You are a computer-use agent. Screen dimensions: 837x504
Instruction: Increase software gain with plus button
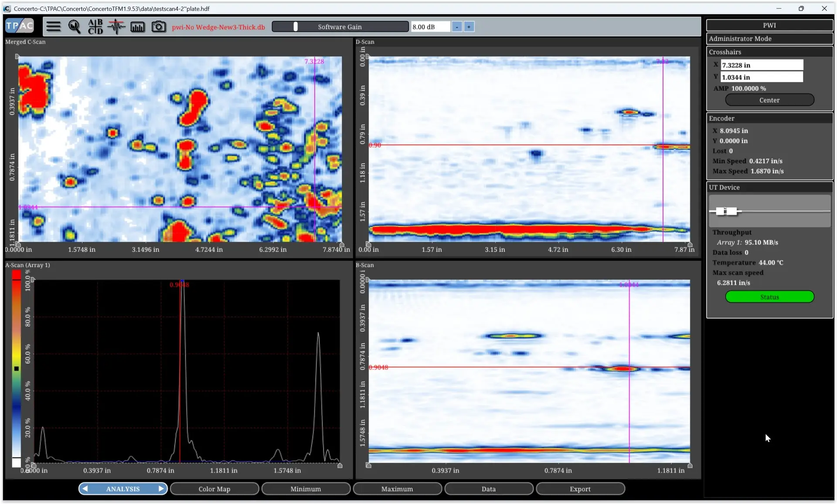469,27
